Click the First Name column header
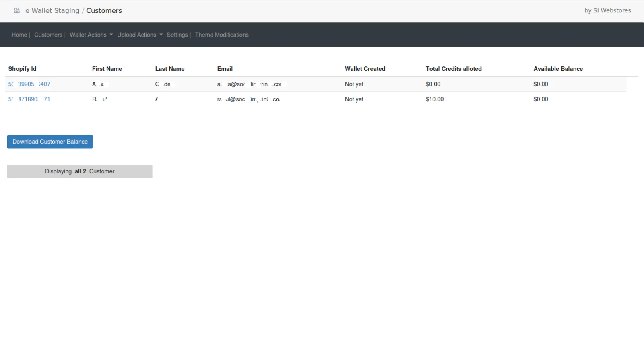644x362 pixels. click(107, 69)
